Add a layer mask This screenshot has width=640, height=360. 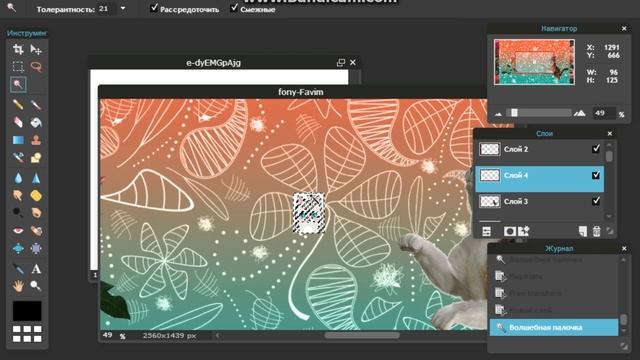509,231
